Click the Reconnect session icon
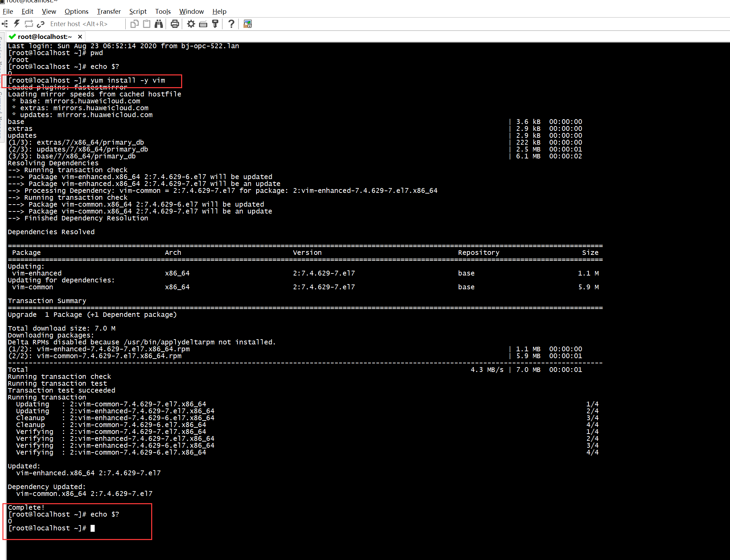Viewport: 730px width, 560px height. click(29, 24)
